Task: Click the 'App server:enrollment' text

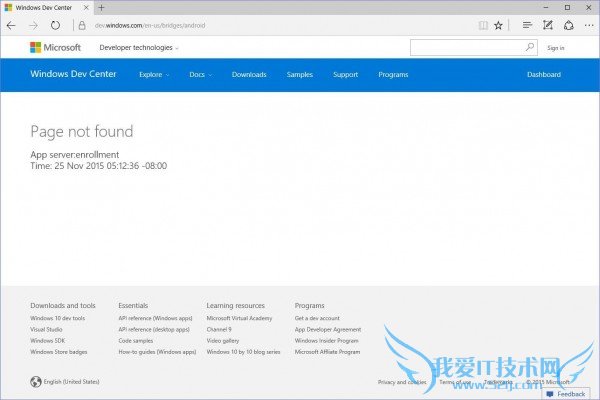Action: (x=75, y=155)
